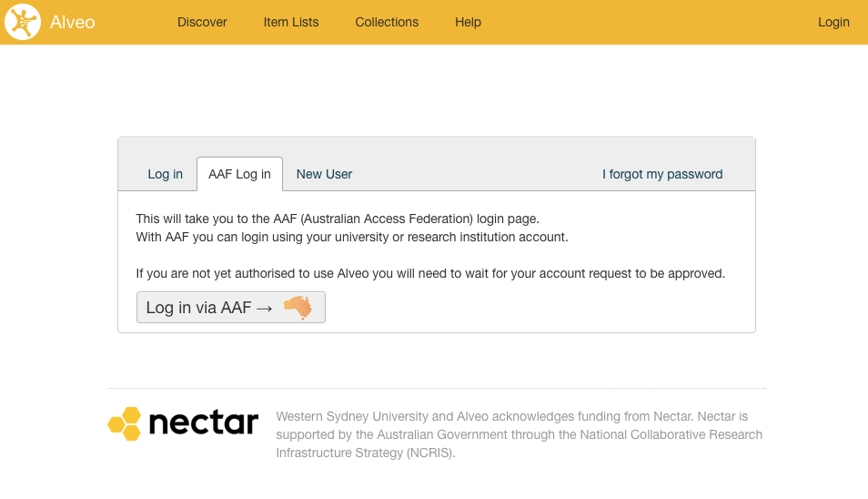Click the I forgot my password link
The height and width of the screenshot is (499, 868).
[x=662, y=174]
